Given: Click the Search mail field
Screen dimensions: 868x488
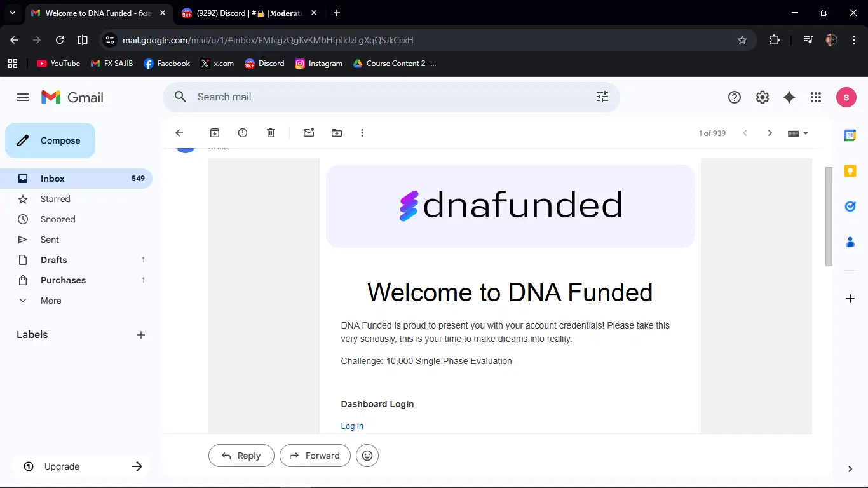Looking at the screenshot, I should [391, 97].
